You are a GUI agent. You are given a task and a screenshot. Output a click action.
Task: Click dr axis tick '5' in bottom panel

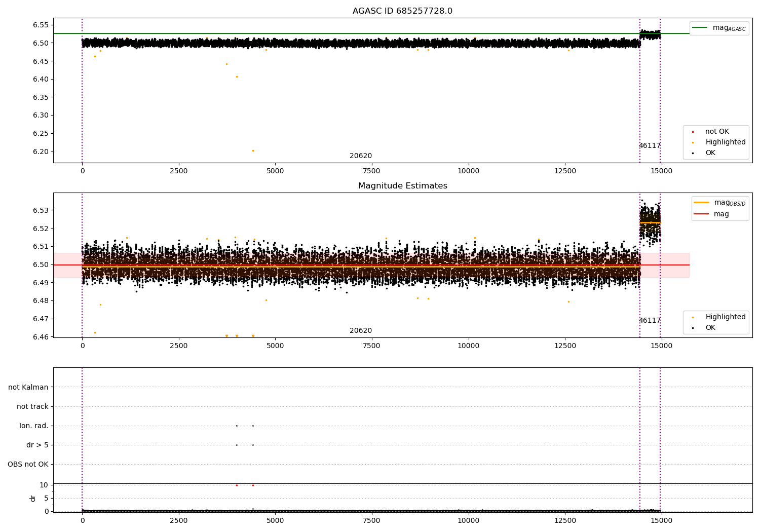pos(47,498)
